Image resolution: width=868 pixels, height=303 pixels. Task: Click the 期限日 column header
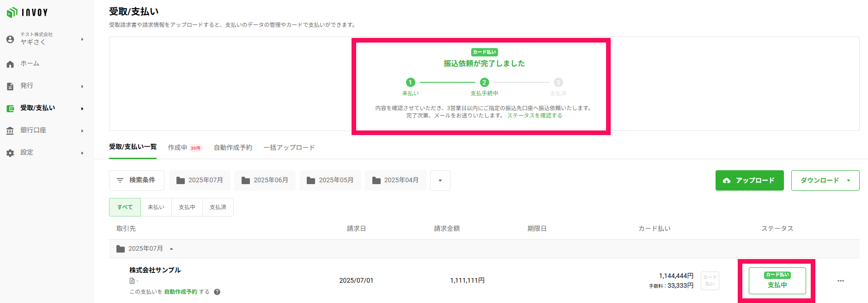point(537,229)
